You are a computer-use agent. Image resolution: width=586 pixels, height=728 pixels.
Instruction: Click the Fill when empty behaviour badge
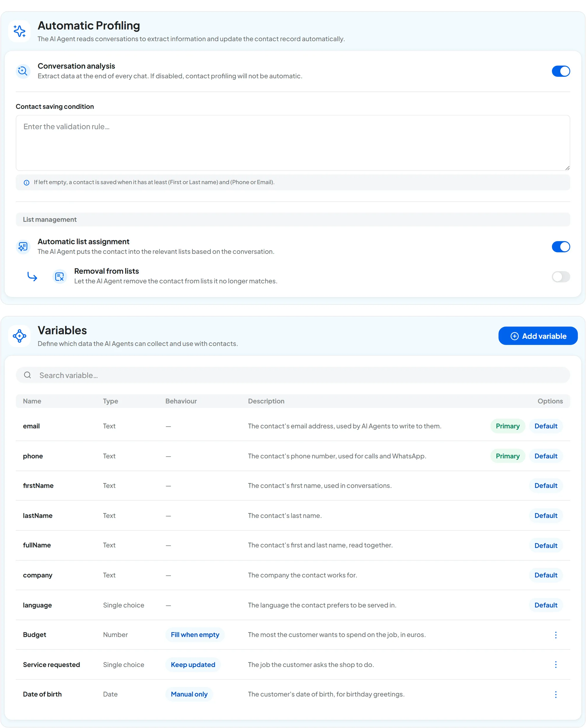point(195,635)
